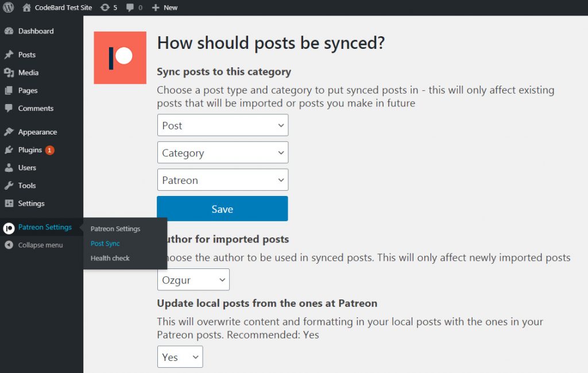Click the Pages icon in sidebar
The width and height of the screenshot is (588, 373).
[9, 90]
